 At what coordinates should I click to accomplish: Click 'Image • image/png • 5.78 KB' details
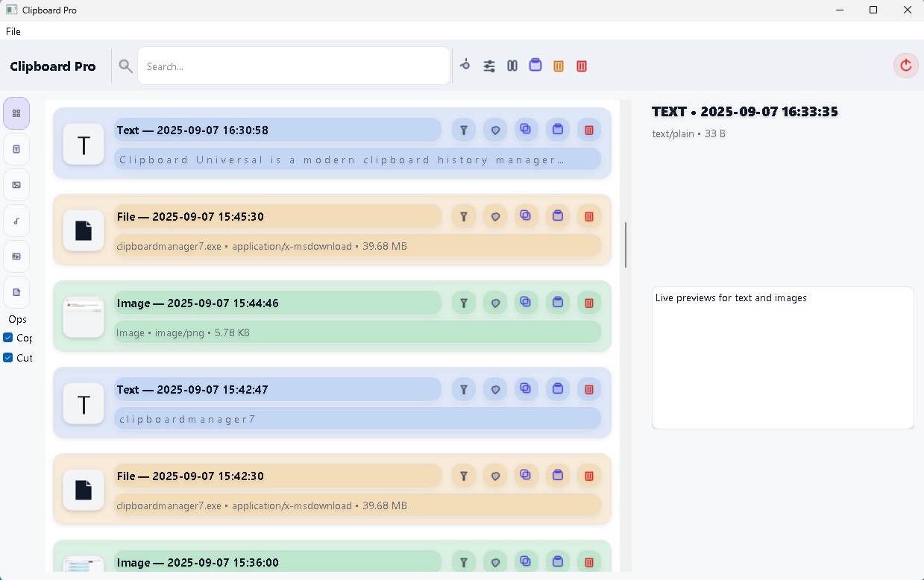[x=183, y=332]
